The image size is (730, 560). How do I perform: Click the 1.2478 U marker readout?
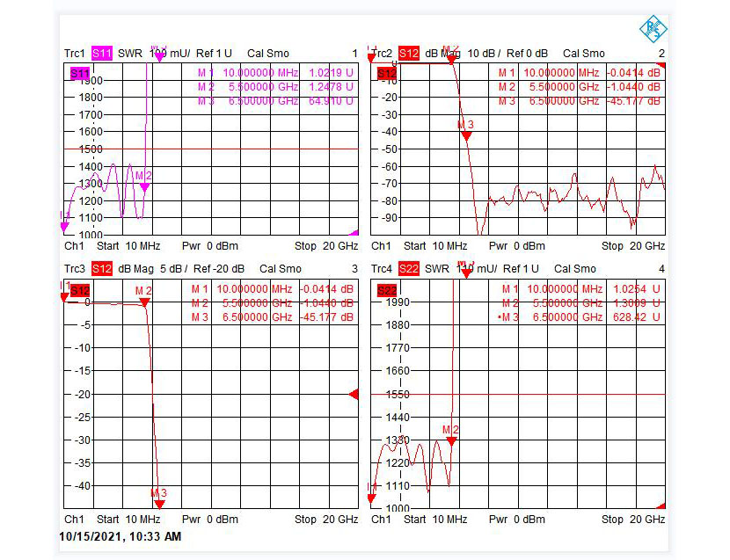coord(331,87)
